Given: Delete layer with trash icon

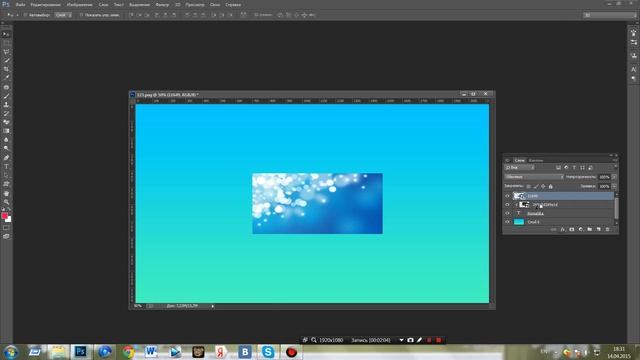Looking at the screenshot, I should 607,229.
